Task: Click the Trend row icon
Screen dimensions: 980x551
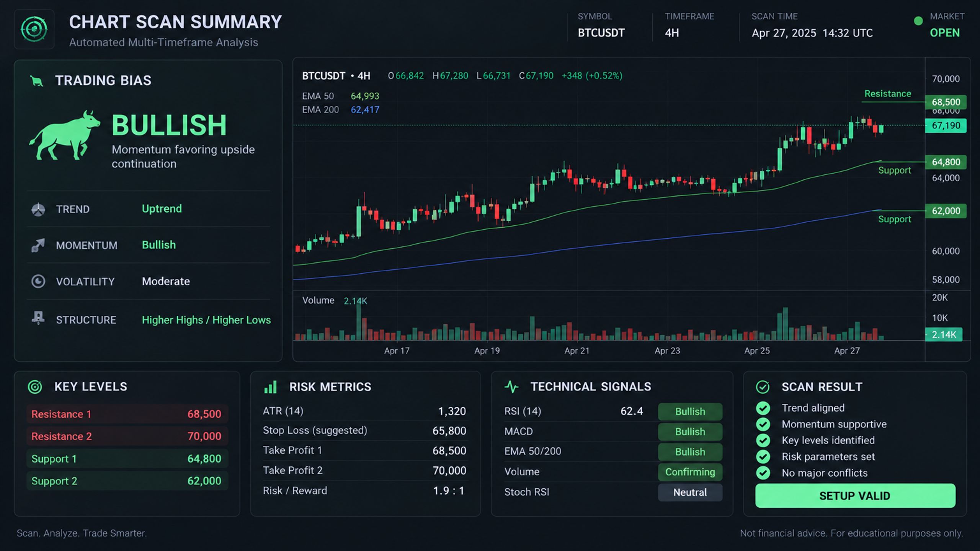Action: click(x=38, y=209)
